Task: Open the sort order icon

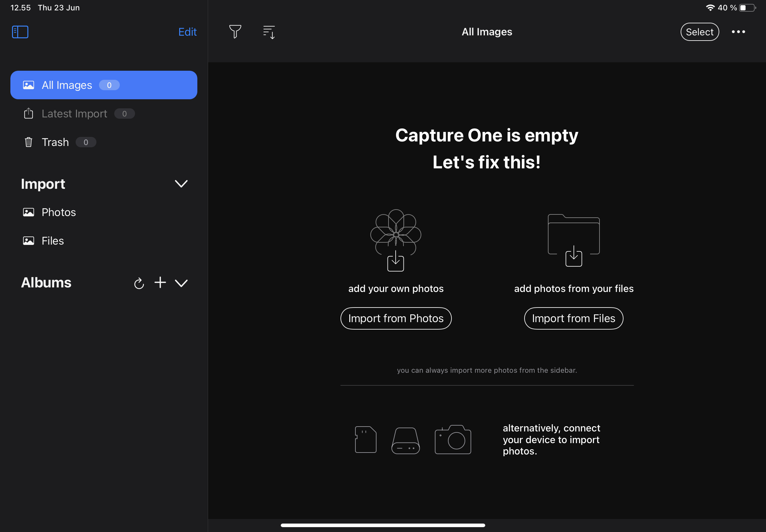Action: [x=269, y=32]
